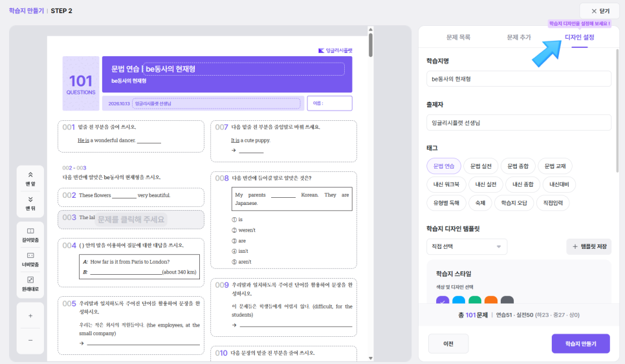
Task: Toggle the 문법 실전 tag
Action: point(481,166)
